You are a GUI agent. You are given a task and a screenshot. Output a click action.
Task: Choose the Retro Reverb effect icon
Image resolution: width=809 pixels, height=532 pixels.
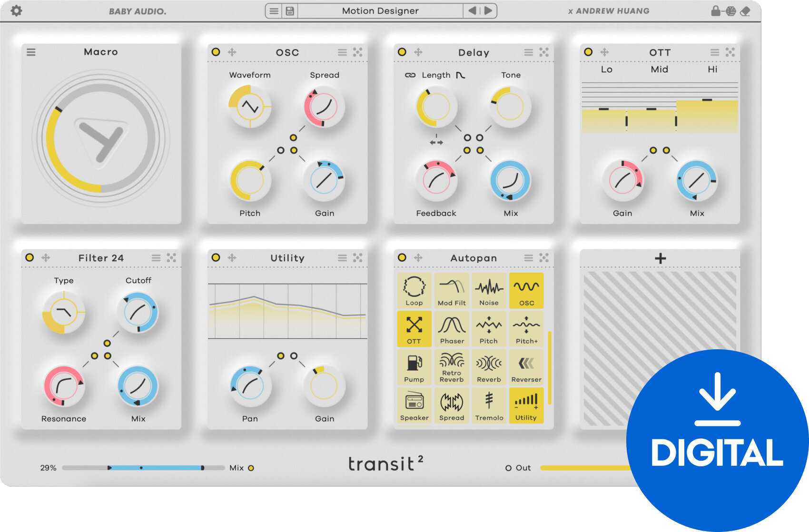pos(452,366)
